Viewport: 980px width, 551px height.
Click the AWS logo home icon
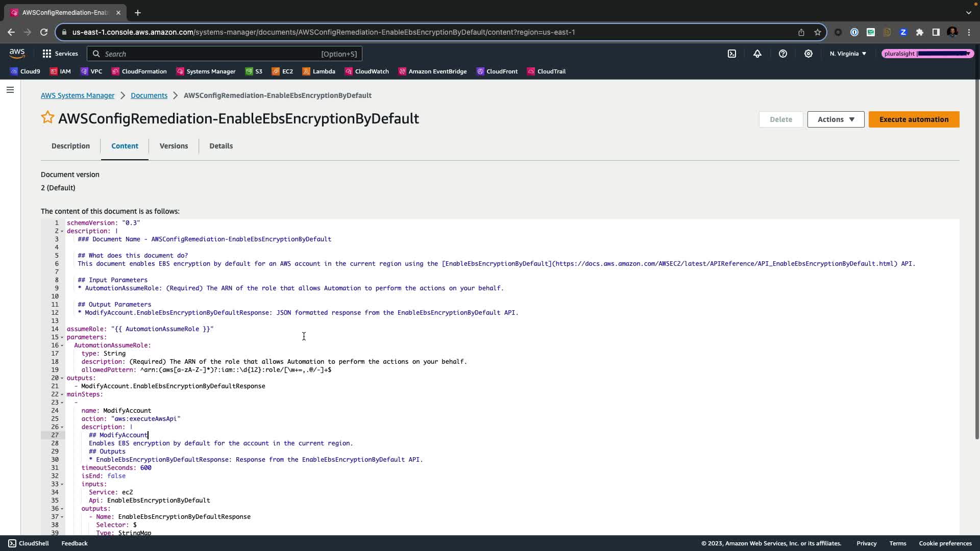point(17,53)
